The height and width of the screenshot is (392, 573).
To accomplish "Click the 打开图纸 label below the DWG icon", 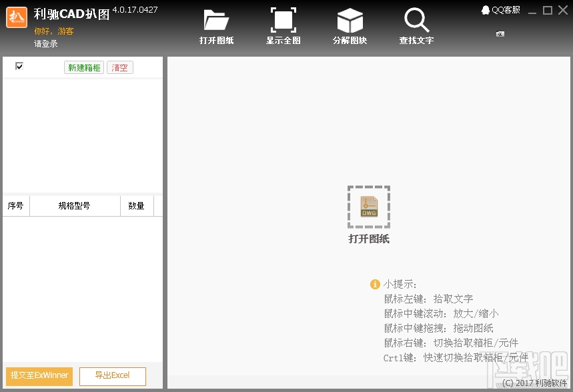I will (368, 238).
